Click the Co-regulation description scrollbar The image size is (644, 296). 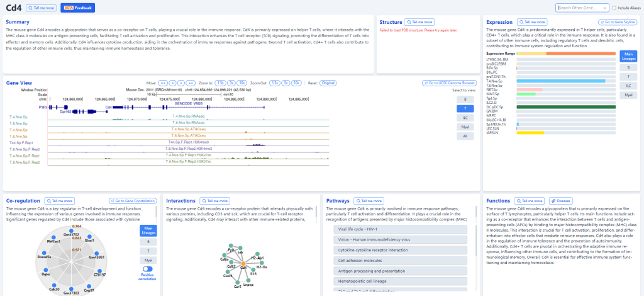pyautogui.click(x=156, y=212)
